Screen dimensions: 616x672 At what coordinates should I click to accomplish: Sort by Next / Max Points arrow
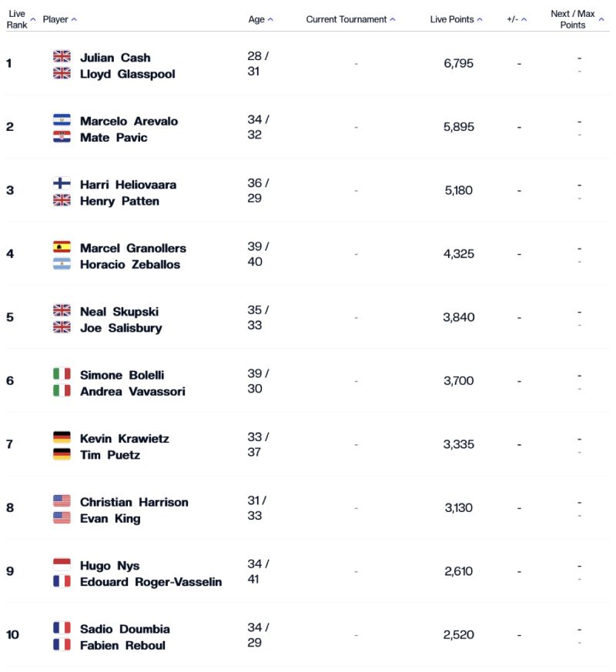coord(601,19)
